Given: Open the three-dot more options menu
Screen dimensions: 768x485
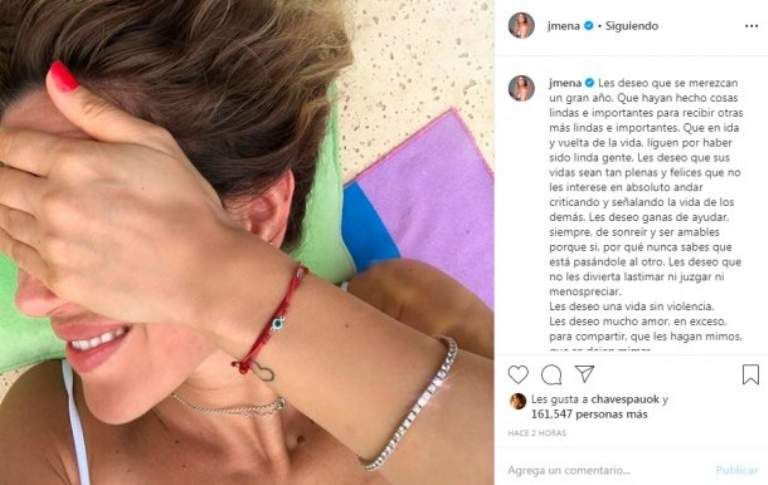Looking at the screenshot, I should pos(751,26).
